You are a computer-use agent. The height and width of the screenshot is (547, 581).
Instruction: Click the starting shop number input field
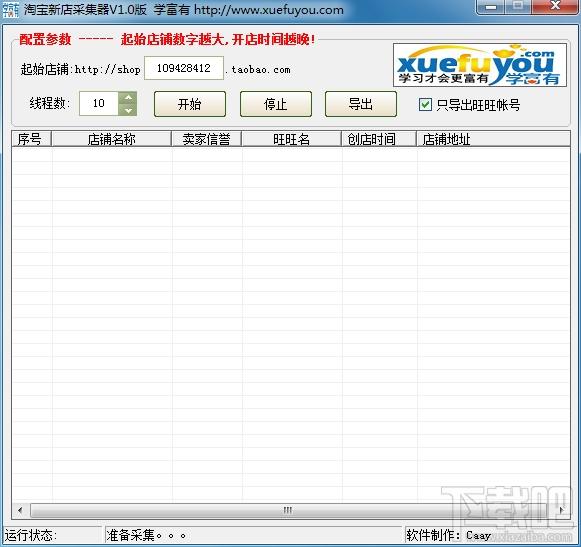pyautogui.click(x=184, y=68)
